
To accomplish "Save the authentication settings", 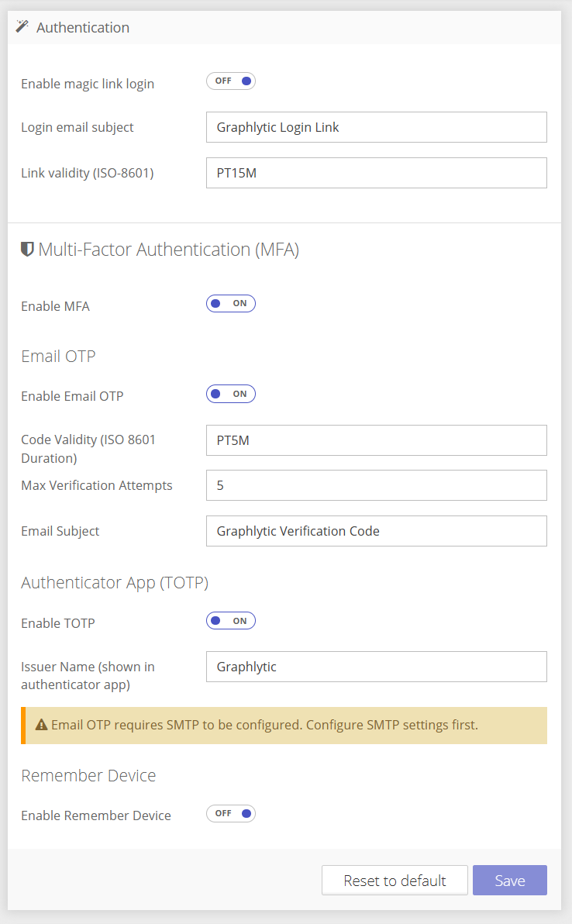I will 510,881.
